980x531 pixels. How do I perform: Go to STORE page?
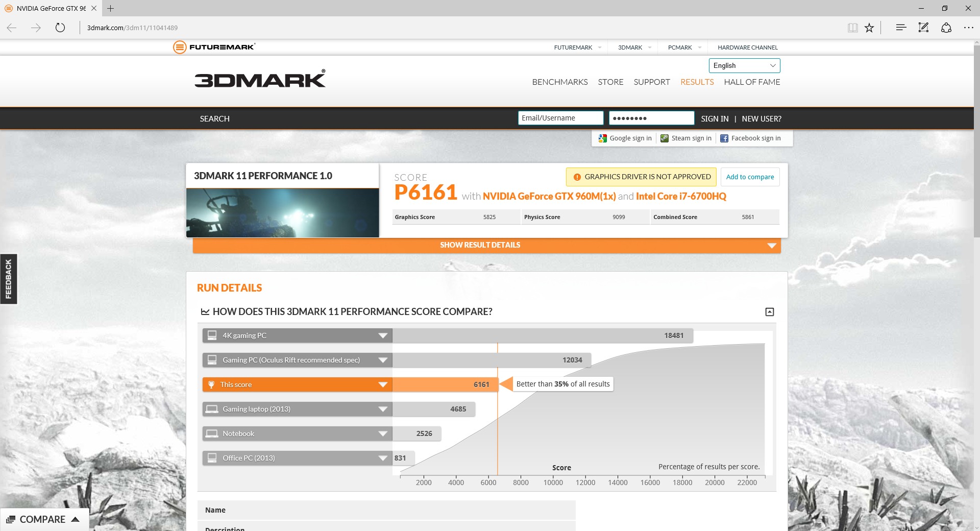[610, 82]
